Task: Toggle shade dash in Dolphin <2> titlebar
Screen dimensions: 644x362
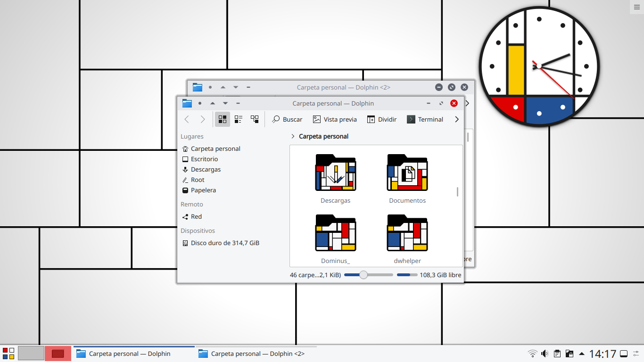Action: [x=248, y=87]
